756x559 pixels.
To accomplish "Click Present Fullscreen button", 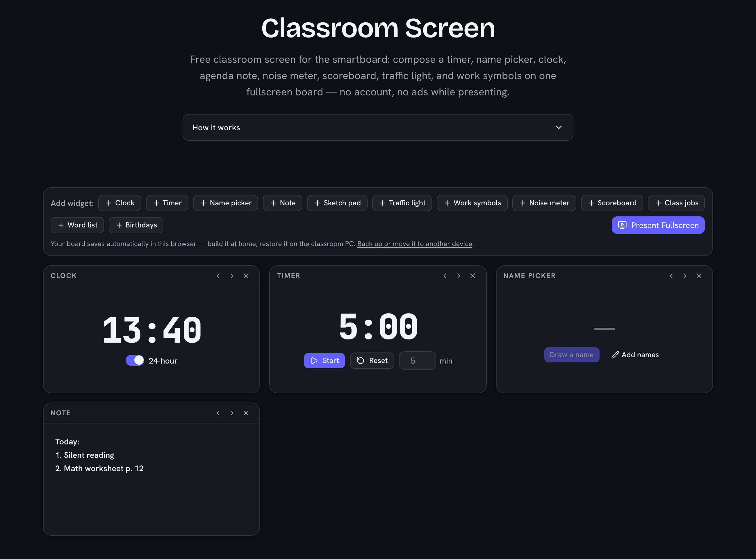I will [658, 225].
